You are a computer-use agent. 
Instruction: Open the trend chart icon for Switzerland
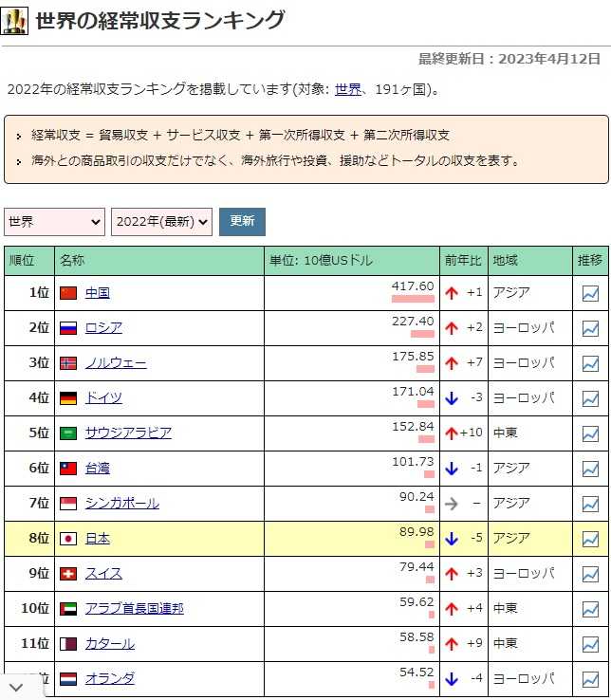(x=590, y=574)
